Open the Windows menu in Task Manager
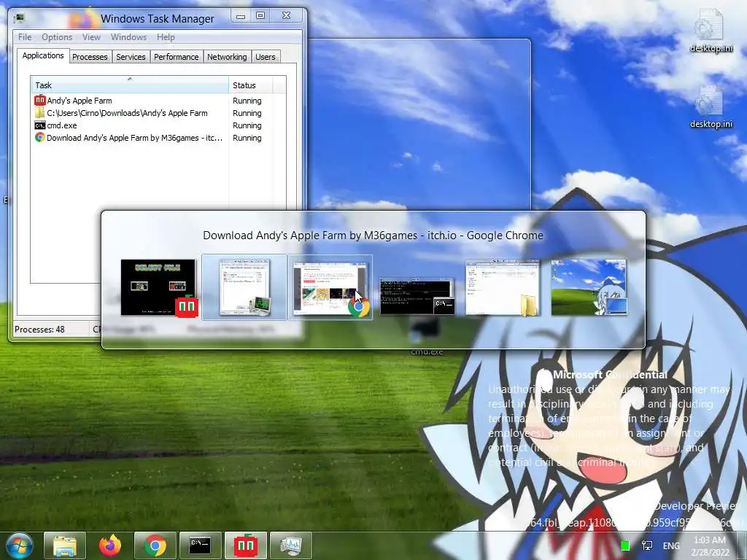The image size is (747, 560). 128,37
